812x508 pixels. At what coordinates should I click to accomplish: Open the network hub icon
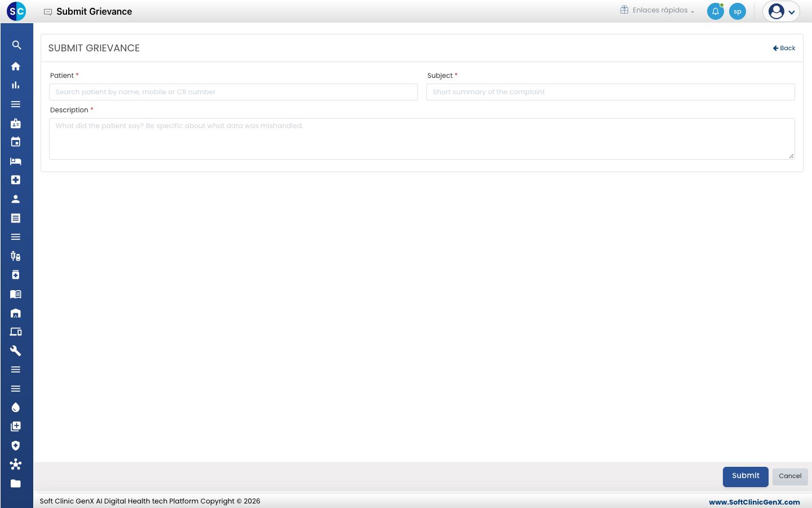(x=16, y=465)
